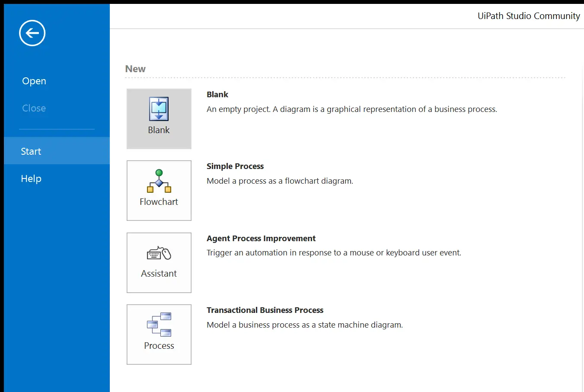584x392 pixels.
Task: Pick the Assistant template tile
Action: (x=159, y=263)
